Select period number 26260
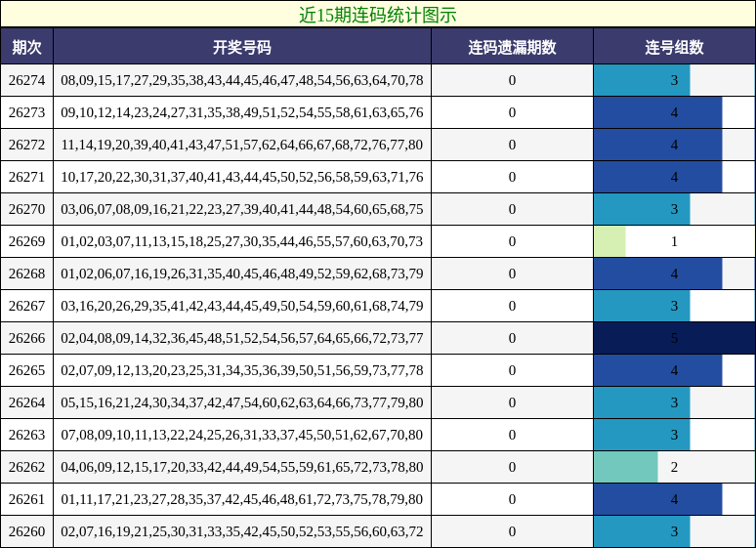 pyautogui.click(x=26, y=531)
